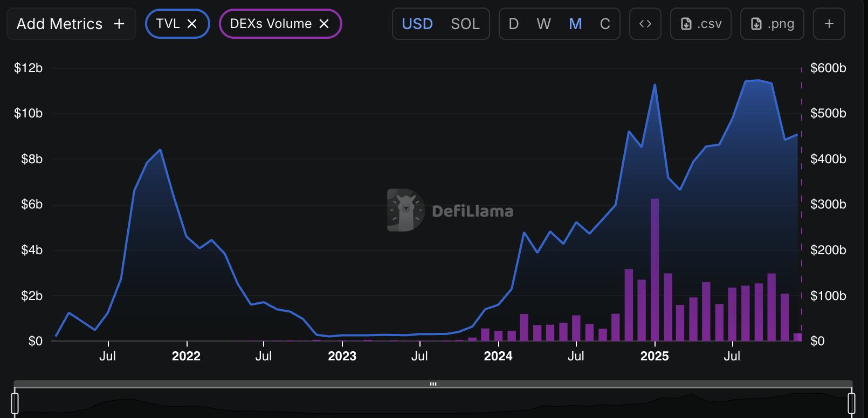
Task: Download chart data as .csv
Action: [700, 24]
